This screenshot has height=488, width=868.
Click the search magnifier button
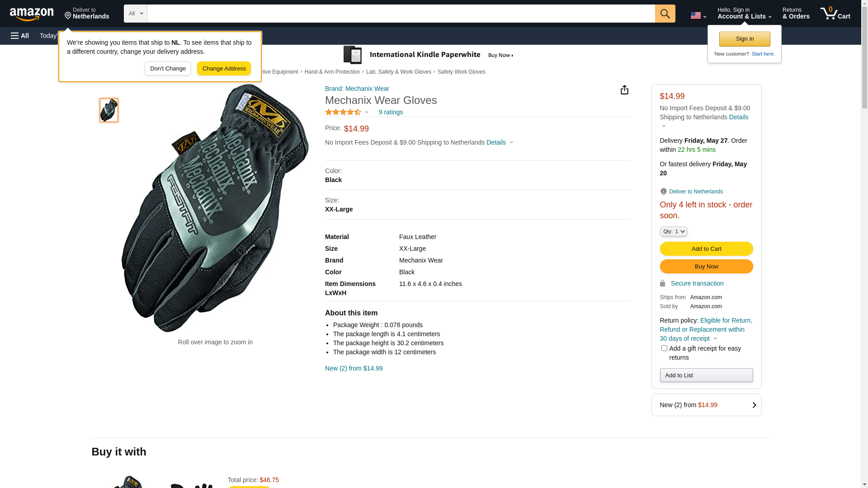coord(665,14)
